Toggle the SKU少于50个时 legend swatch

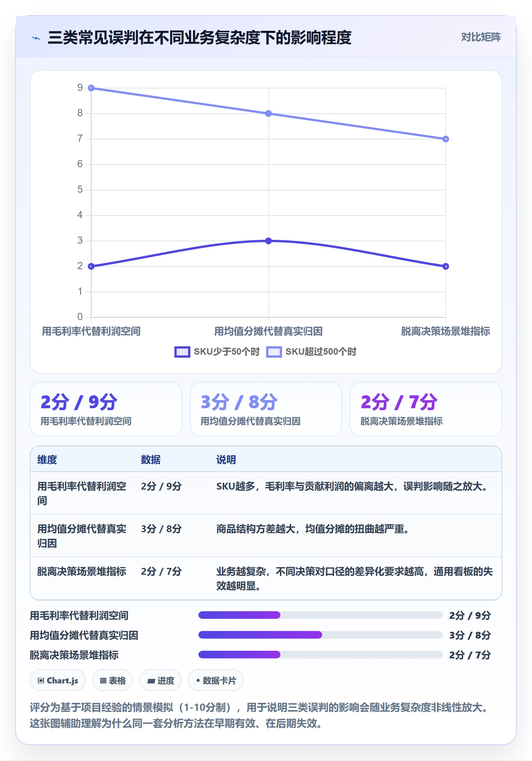[182, 352]
